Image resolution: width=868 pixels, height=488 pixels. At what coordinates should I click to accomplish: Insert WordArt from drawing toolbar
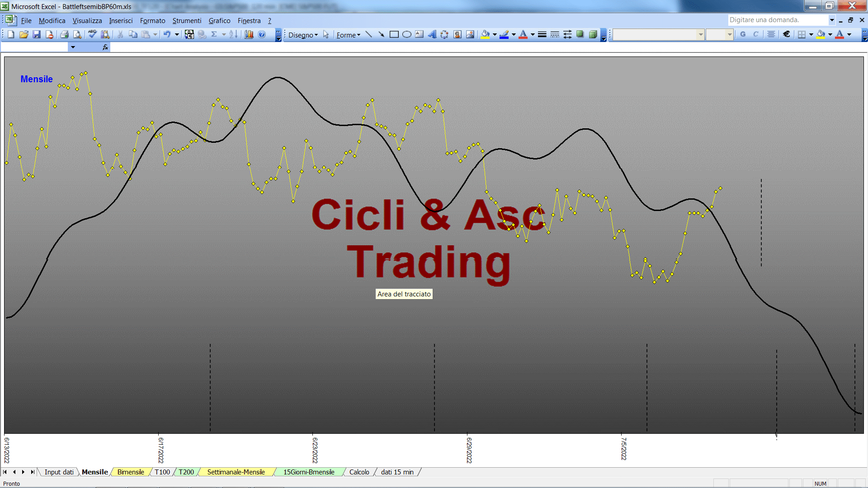(432, 34)
